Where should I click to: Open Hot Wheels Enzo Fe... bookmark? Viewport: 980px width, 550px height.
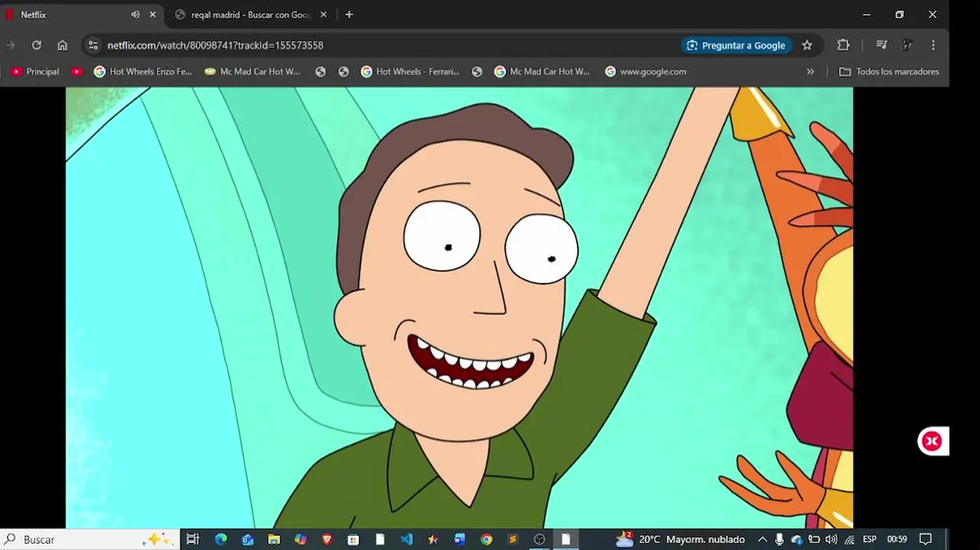[143, 71]
